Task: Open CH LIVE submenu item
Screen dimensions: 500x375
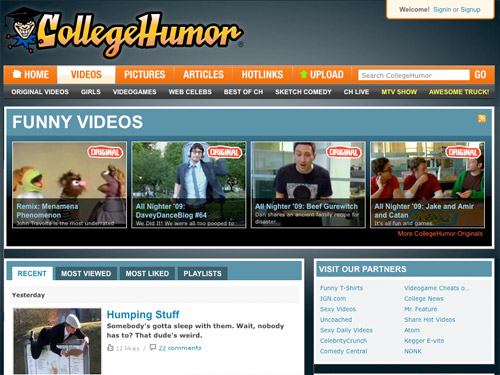Action: (356, 92)
